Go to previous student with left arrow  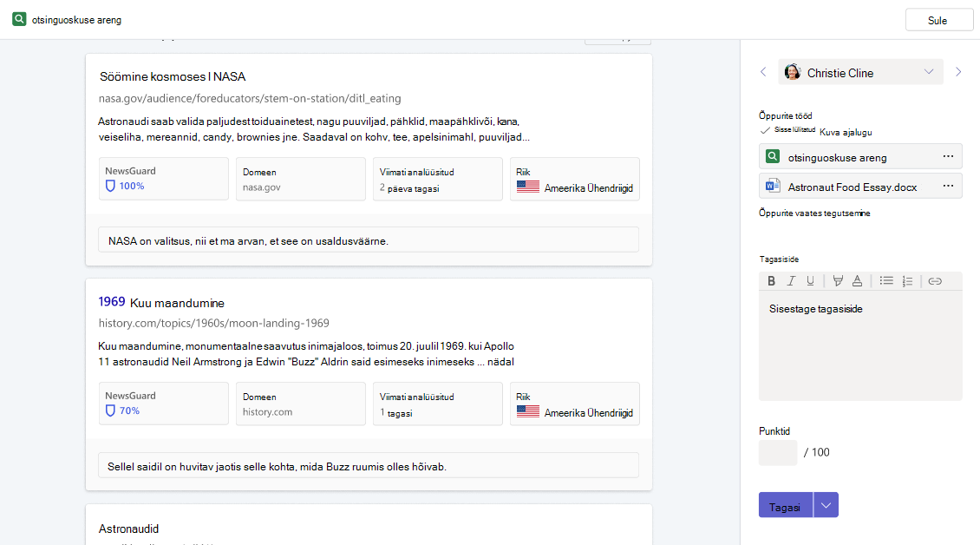[x=763, y=72]
